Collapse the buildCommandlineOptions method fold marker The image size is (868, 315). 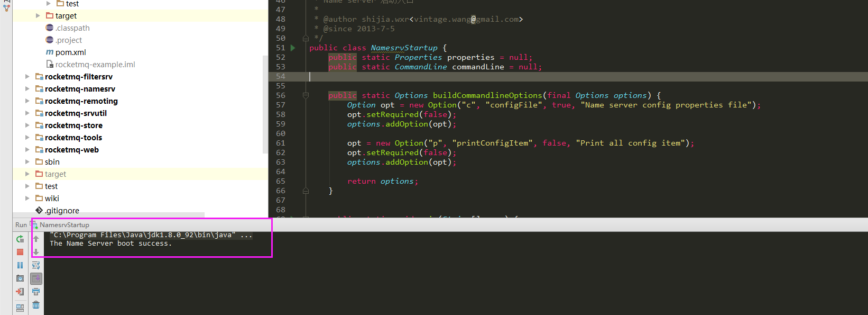(x=306, y=95)
